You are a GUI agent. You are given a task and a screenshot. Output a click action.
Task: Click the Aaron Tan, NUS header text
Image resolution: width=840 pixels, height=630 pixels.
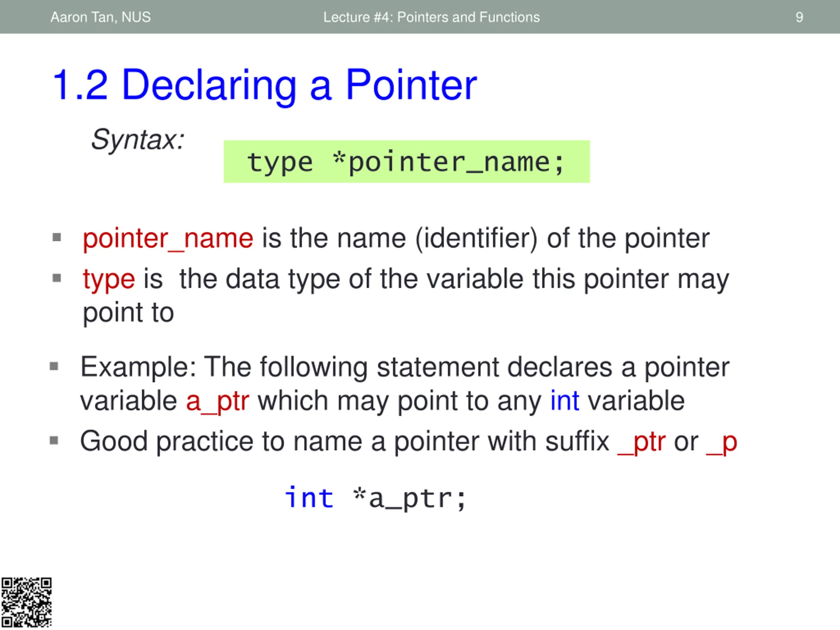pyautogui.click(x=101, y=17)
